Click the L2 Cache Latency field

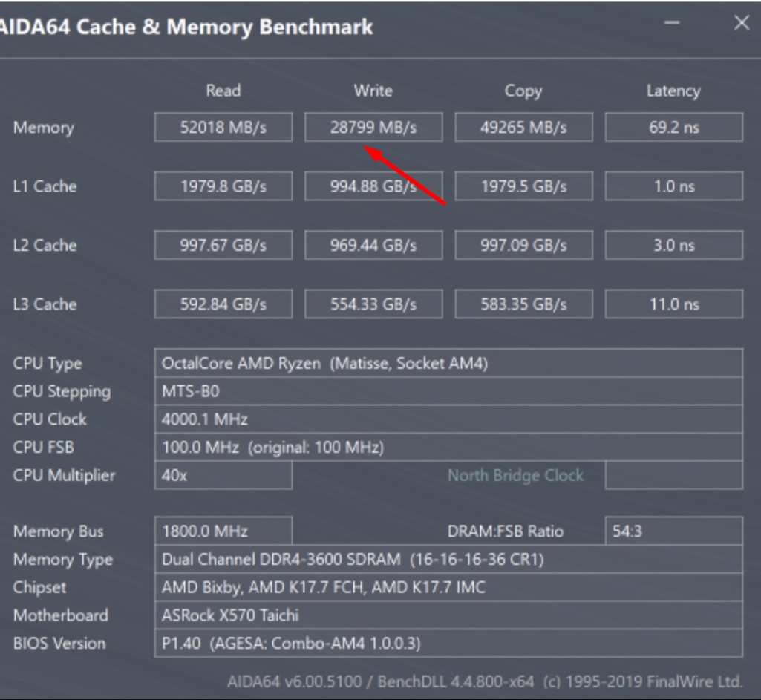point(673,245)
